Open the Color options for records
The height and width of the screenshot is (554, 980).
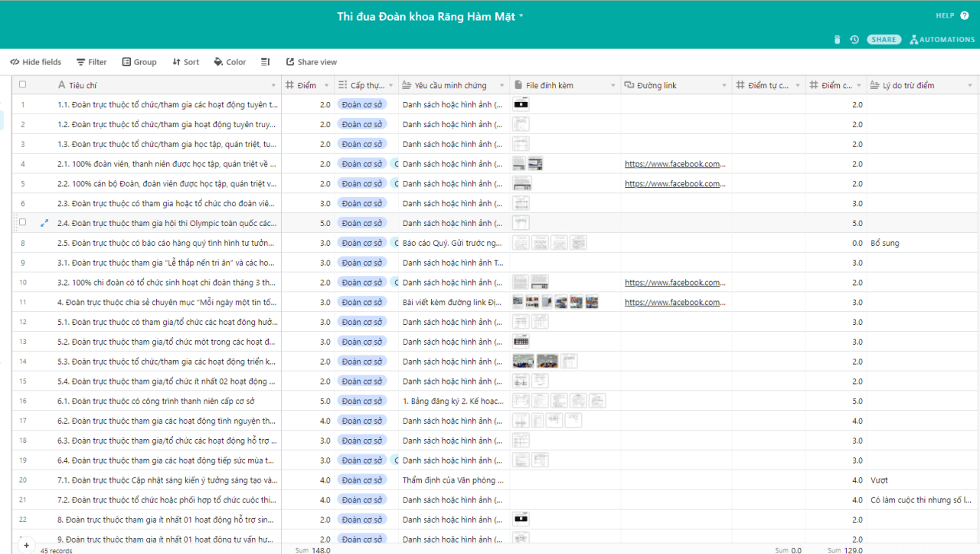[x=230, y=62]
